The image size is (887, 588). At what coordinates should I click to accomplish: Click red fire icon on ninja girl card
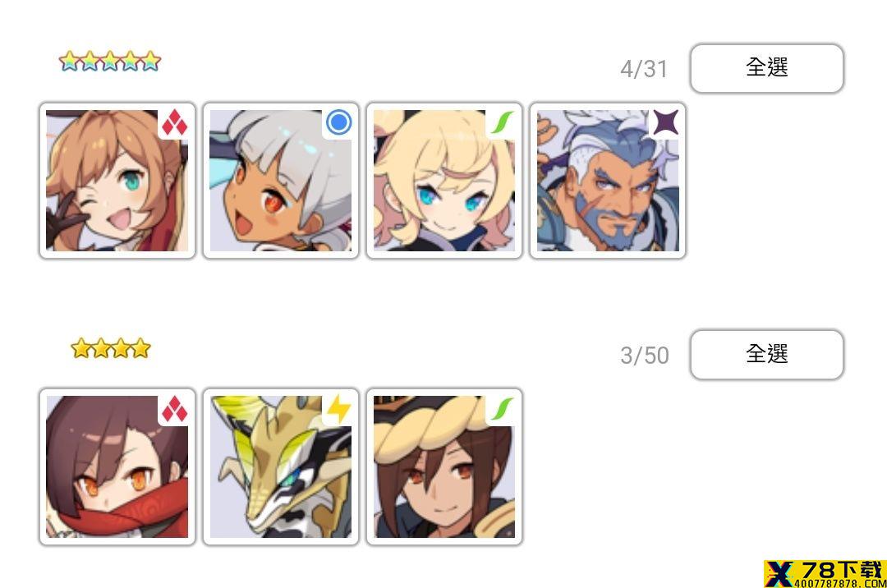coord(174,409)
